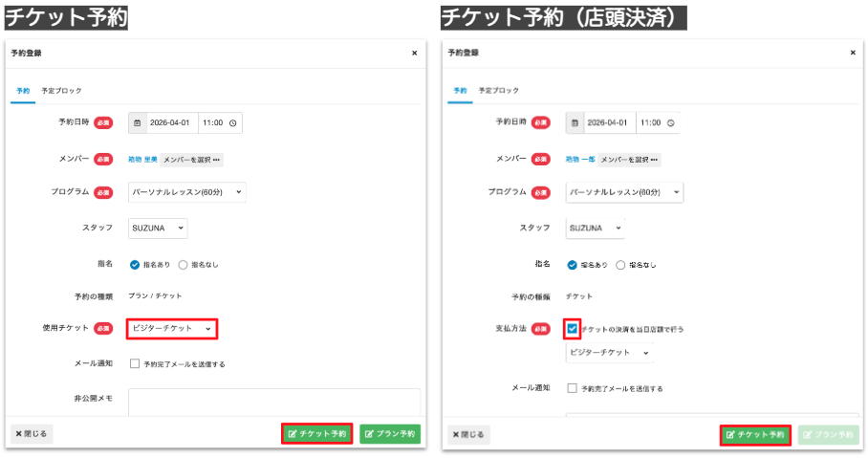Click the left dialog's メンバーを選択 ellipsis button
This screenshot has height=458, width=868.
pyautogui.click(x=192, y=160)
